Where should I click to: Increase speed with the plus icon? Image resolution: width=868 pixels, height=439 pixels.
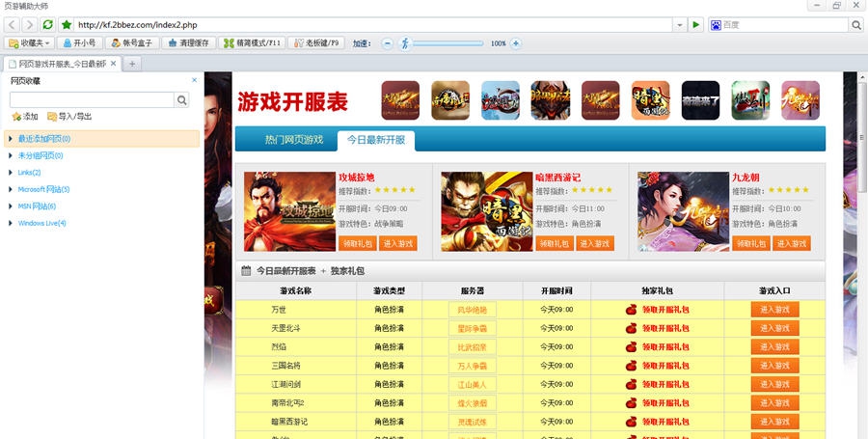[515, 43]
